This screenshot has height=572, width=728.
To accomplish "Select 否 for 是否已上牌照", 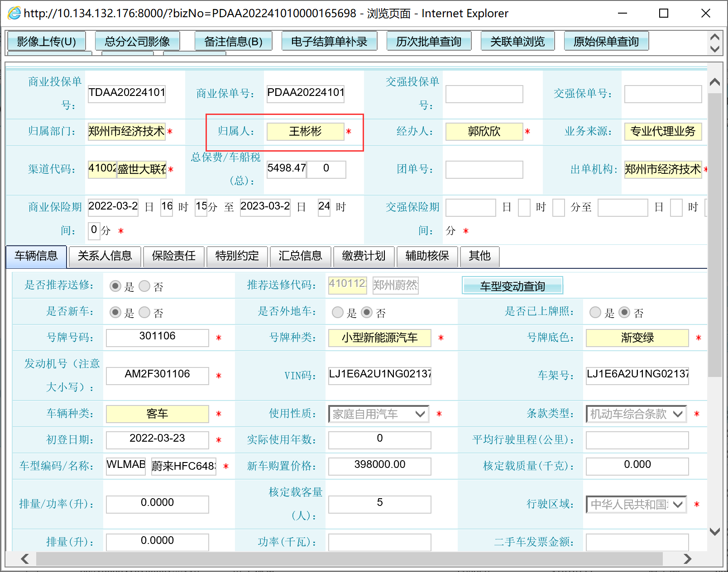I will coord(624,312).
